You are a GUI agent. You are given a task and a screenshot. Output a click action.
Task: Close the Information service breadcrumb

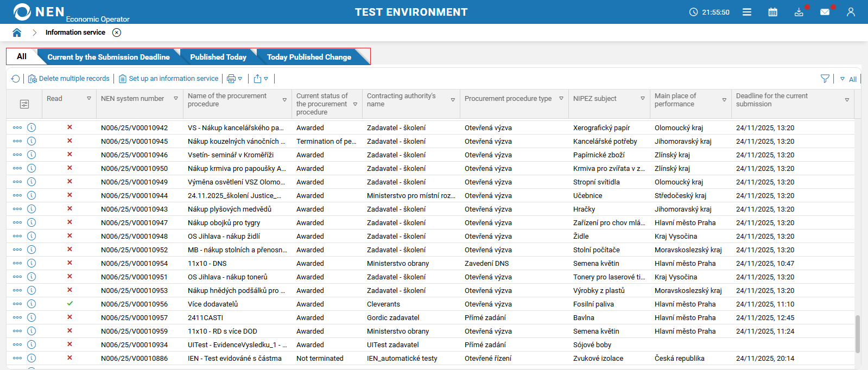117,33
